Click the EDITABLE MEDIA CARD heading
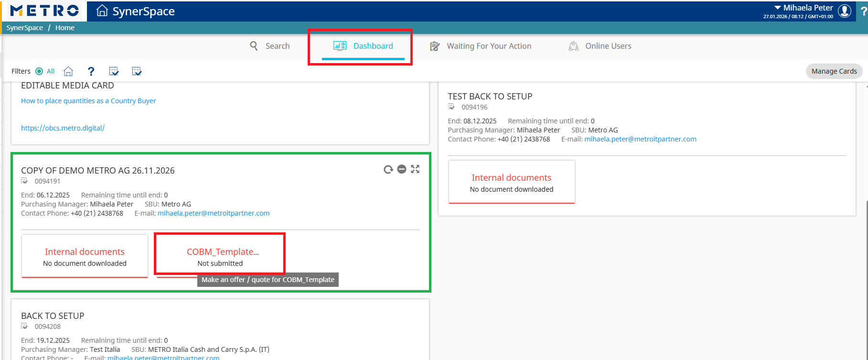 pos(67,86)
